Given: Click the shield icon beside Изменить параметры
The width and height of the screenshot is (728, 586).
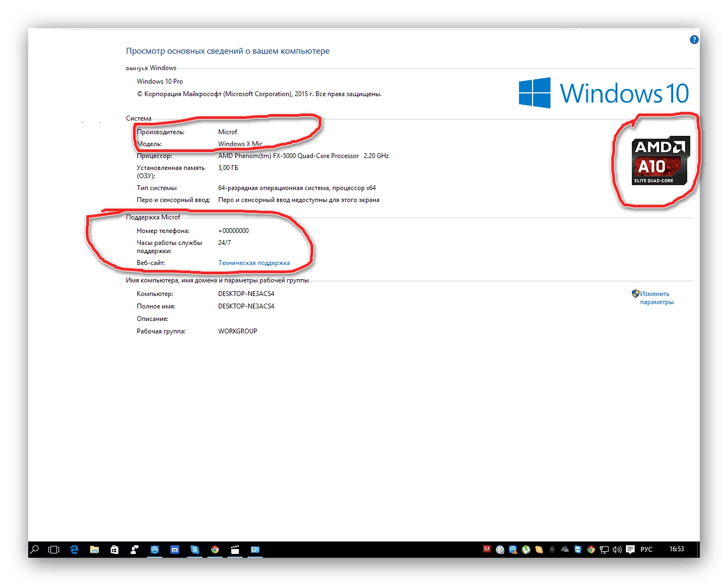Looking at the screenshot, I should [636, 294].
